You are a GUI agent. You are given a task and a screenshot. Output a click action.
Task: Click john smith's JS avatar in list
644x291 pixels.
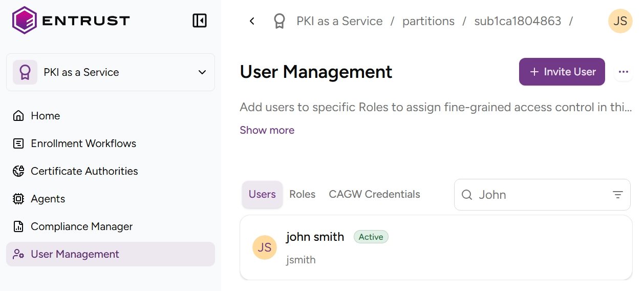tap(265, 248)
